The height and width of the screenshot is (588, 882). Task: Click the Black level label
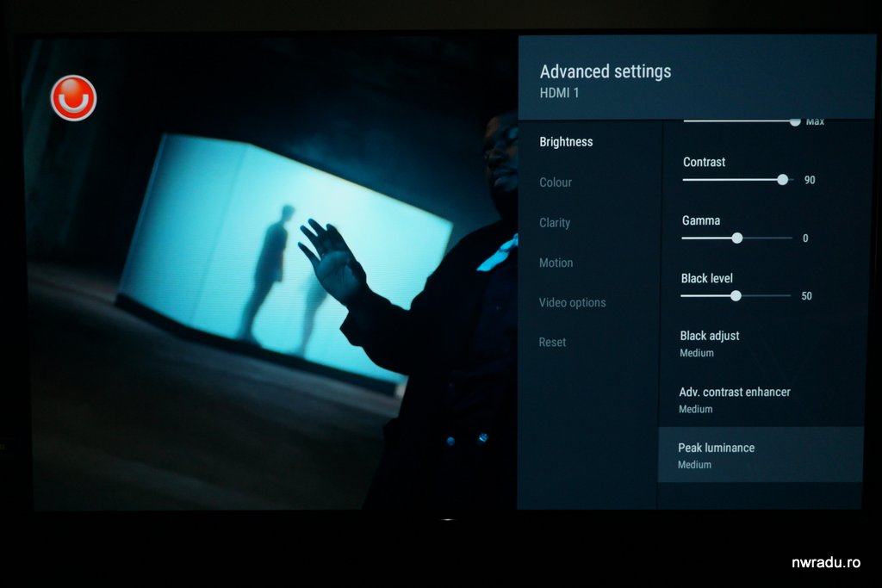[x=706, y=278]
